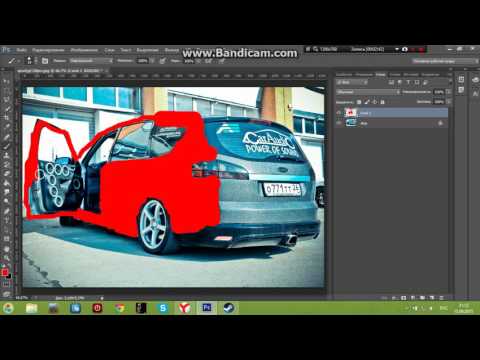Toggle the text layer filter icon

click(408, 82)
